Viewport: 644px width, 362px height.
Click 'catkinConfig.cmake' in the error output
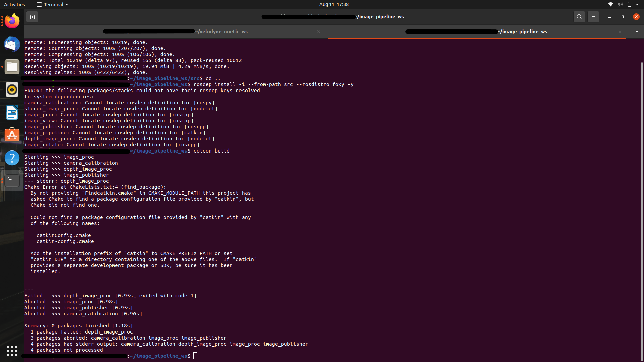pos(63,235)
